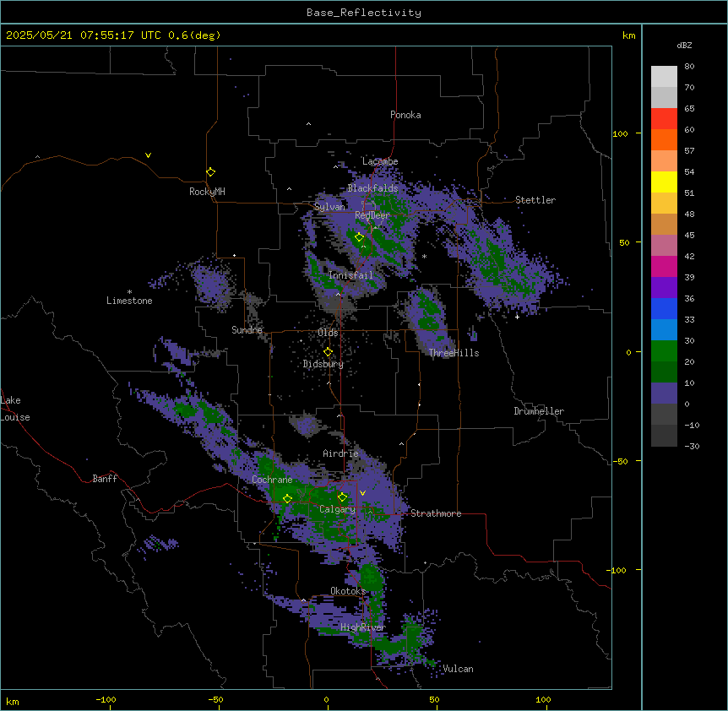Click the Didsbury label
The height and width of the screenshot is (711, 728).
pos(323,364)
